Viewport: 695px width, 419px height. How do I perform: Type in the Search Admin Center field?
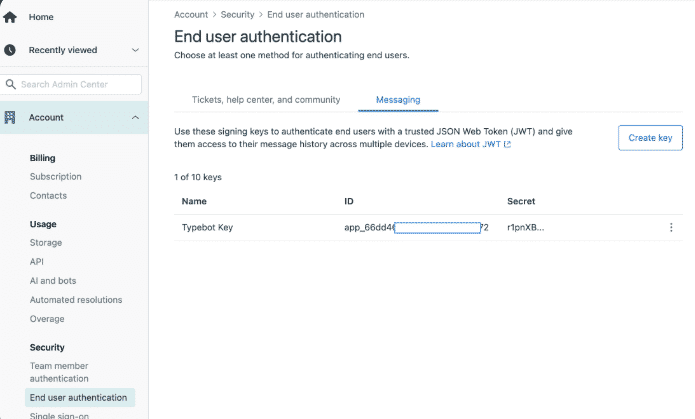tap(80, 85)
